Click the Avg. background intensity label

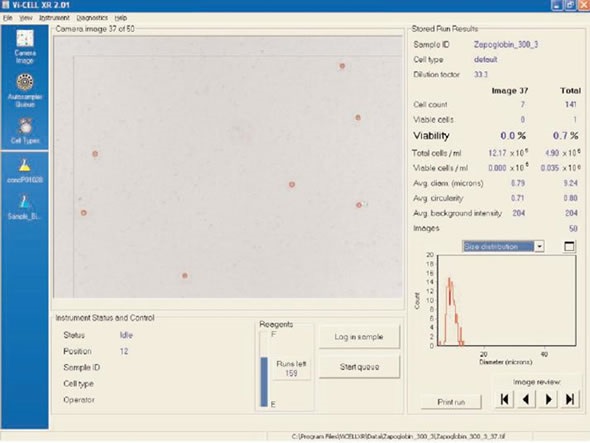pos(458,213)
